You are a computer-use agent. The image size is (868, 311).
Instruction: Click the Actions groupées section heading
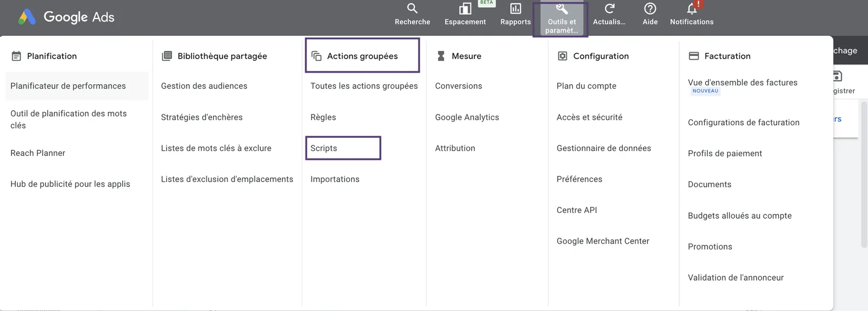[362, 56]
